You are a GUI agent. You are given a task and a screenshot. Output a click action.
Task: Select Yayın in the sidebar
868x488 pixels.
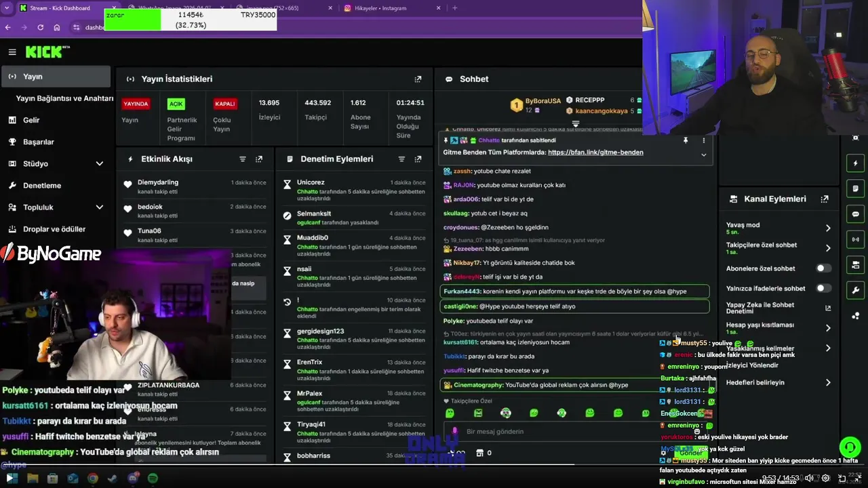click(56, 77)
